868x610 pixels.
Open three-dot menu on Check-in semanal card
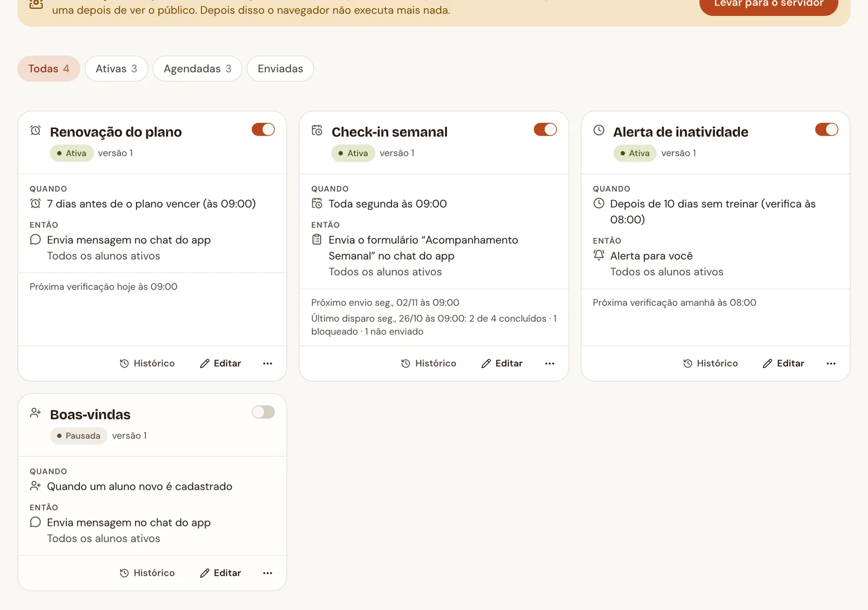(x=550, y=363)
